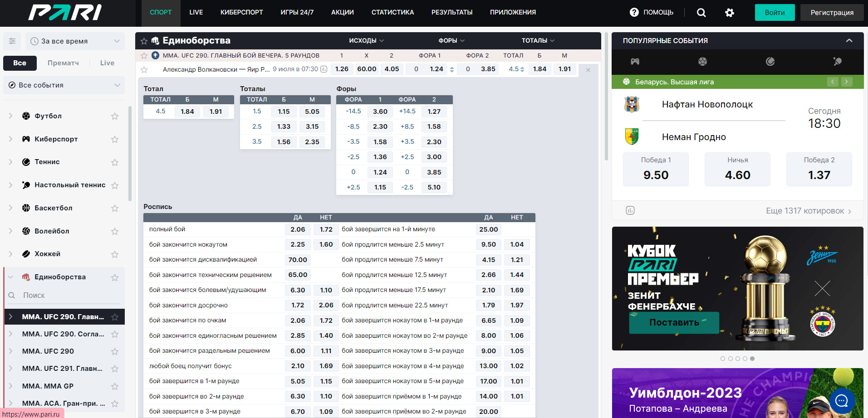The width and height of the screenshot is (868, 418).
Task: Switch to the Live filter tab
Action: click(x=108, y=63)
